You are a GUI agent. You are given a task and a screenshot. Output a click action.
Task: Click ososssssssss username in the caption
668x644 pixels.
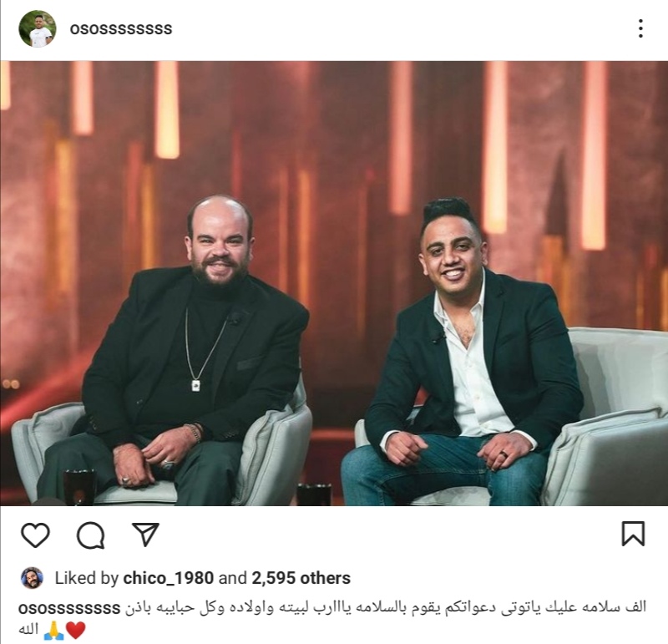(69, 608)
